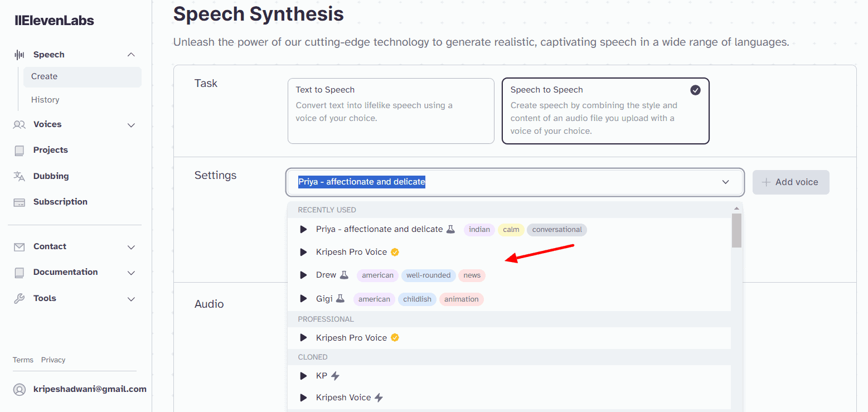Click the voice list scrollbar thumb
868x412 pixels.
(736, 230)
